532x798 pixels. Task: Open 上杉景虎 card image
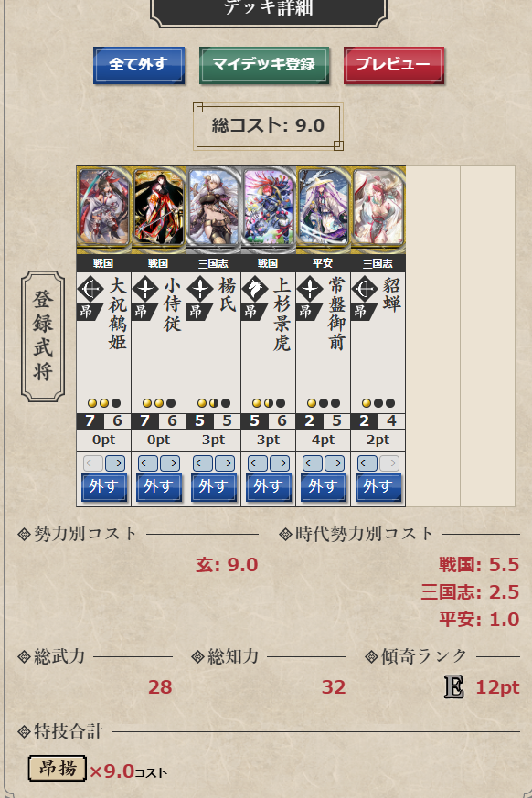[269, 209]
